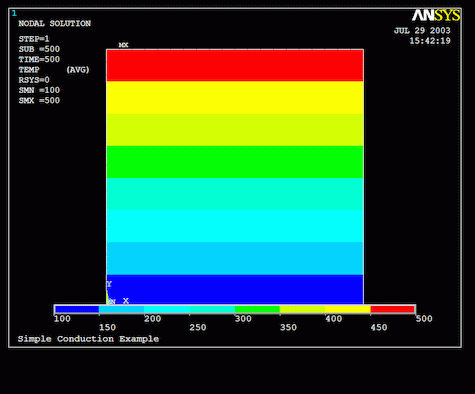475x394 pixels.
Task: Click the ANSYS logo
Action: click(x=436, y=15)
